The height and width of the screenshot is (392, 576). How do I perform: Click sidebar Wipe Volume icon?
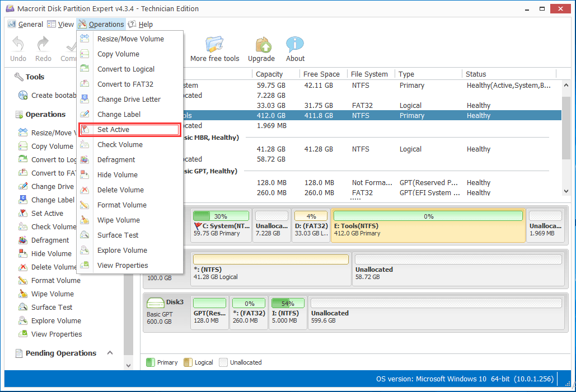click(23, 294)
